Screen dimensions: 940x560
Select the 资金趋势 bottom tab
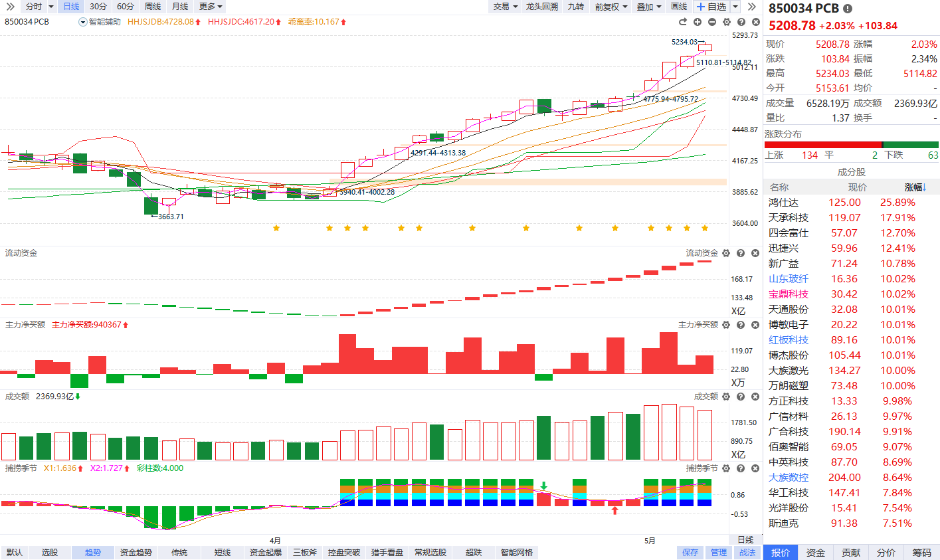pos(136,553)
